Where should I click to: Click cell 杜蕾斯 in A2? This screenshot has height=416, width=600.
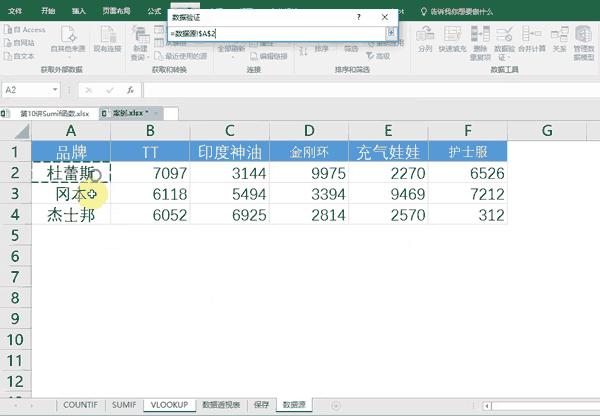(71, 173)
